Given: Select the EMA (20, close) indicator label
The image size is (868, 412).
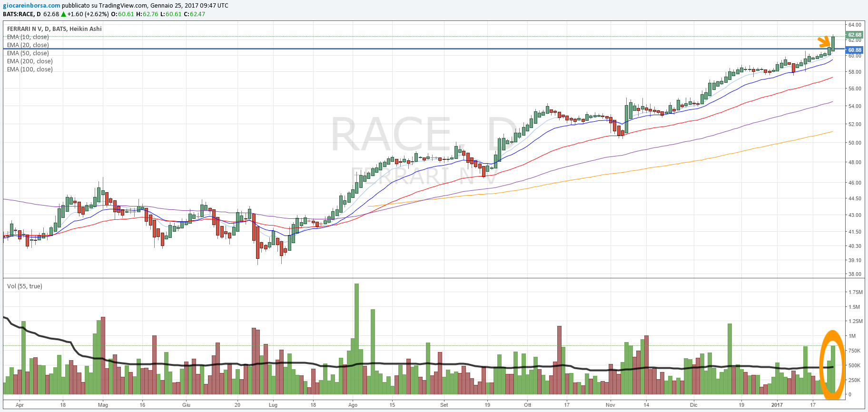Looking at the screenshot, I should (x=28, y=45).
